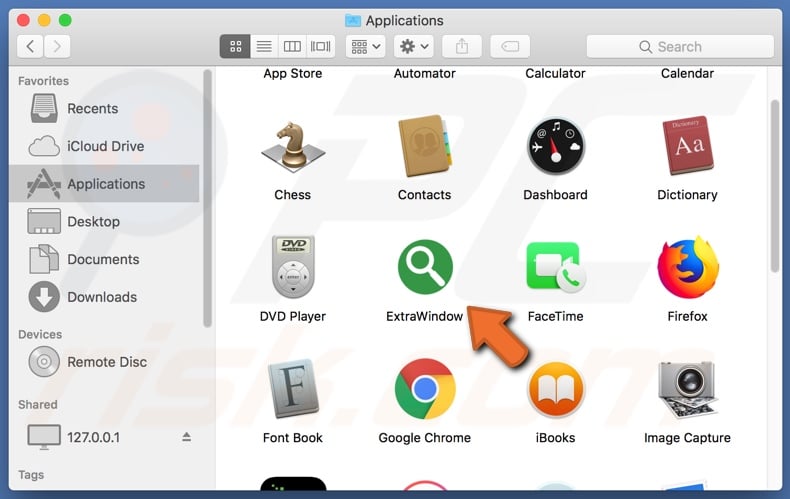
Task: Click the Back navigation button
Action: (31, 46)
